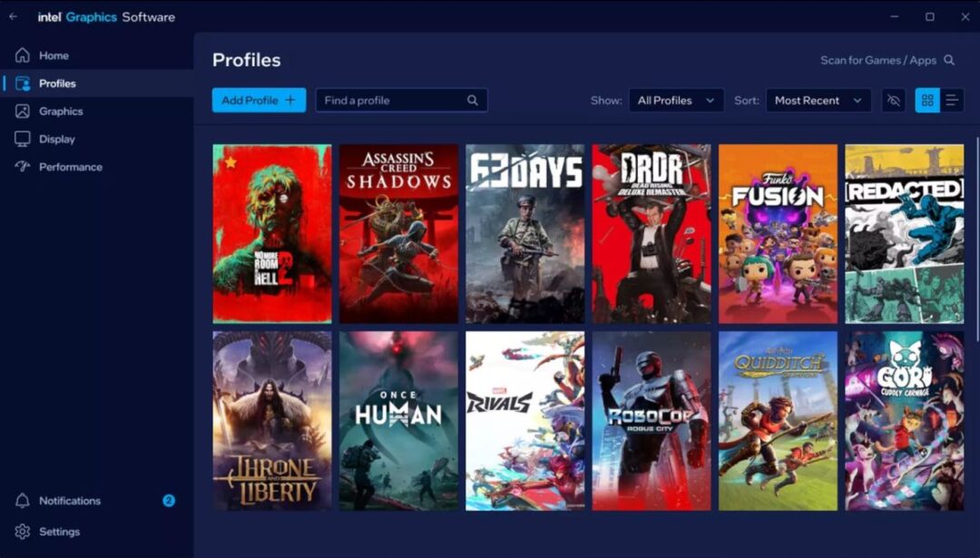Open the Graphics section in sidebar
Screen dimensions: 980x558
(61, 112)
